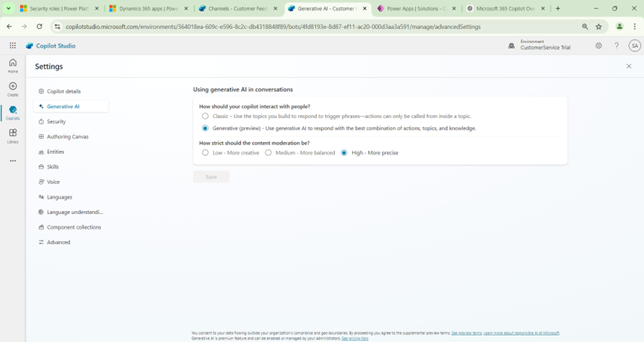Image resolution: width=644 pixels, height=342 pixels.
Task: Click the settings gear icon in header
Action: point(598,46)
